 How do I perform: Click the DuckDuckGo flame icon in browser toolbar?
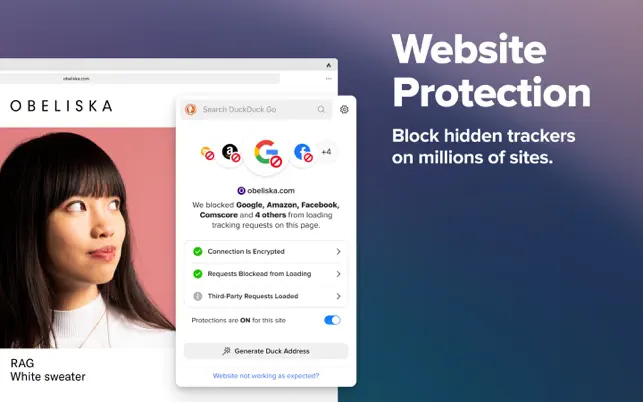point(328,65)
